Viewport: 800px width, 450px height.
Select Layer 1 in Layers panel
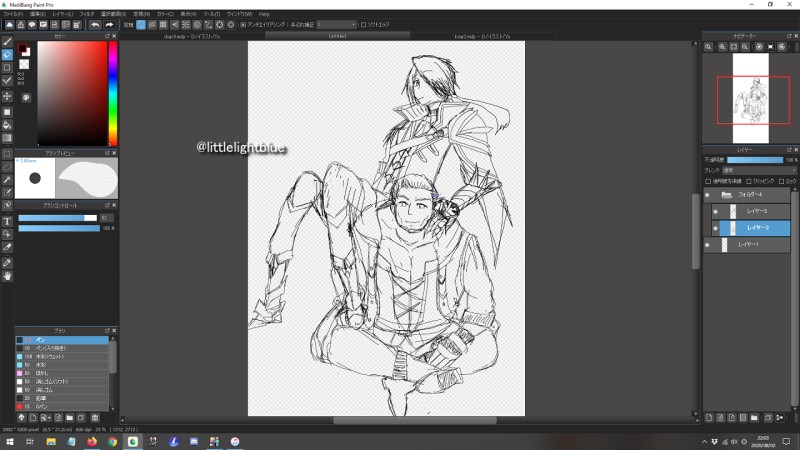click(746, 245)
